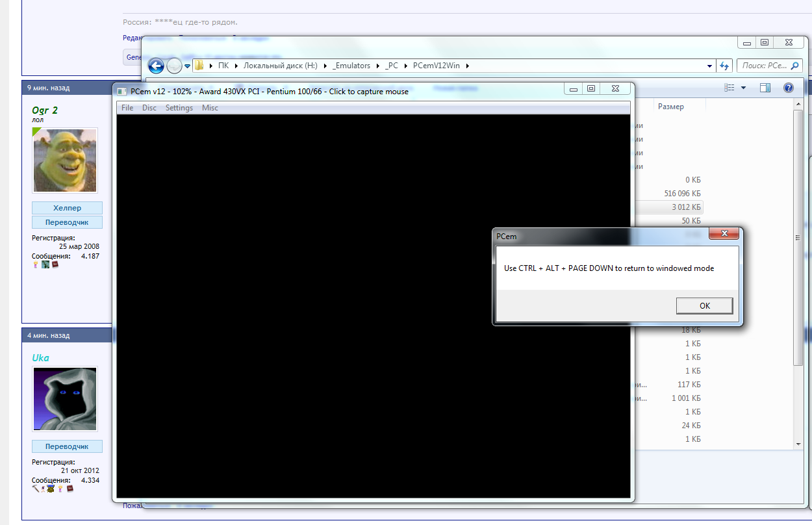Screen dimensions: 812x525
Task: Toggle the Explorer preview pane
Action: coord(765,88)
